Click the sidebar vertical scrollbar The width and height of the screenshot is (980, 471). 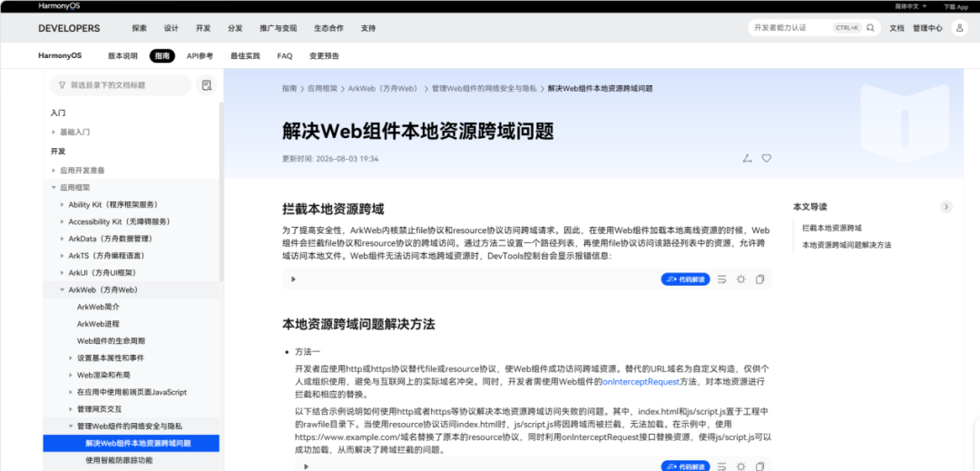[x=221, y=193]
